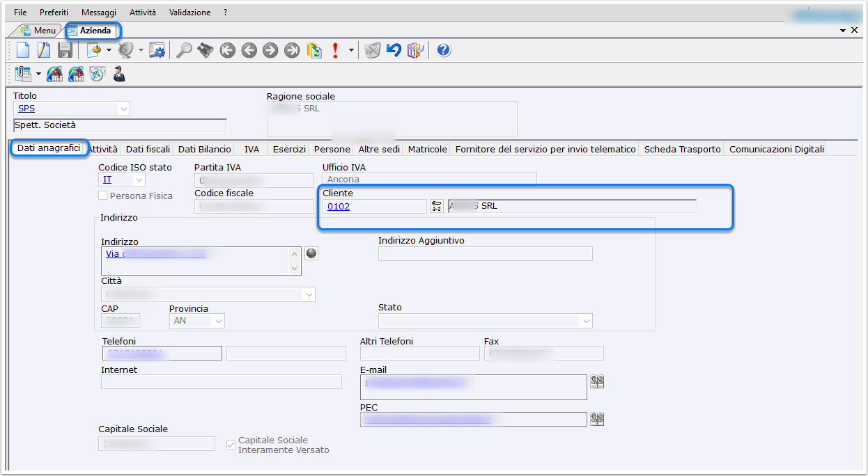868x476 pixels.
Task: Open the IVA tab
Action: pos(251,149)
